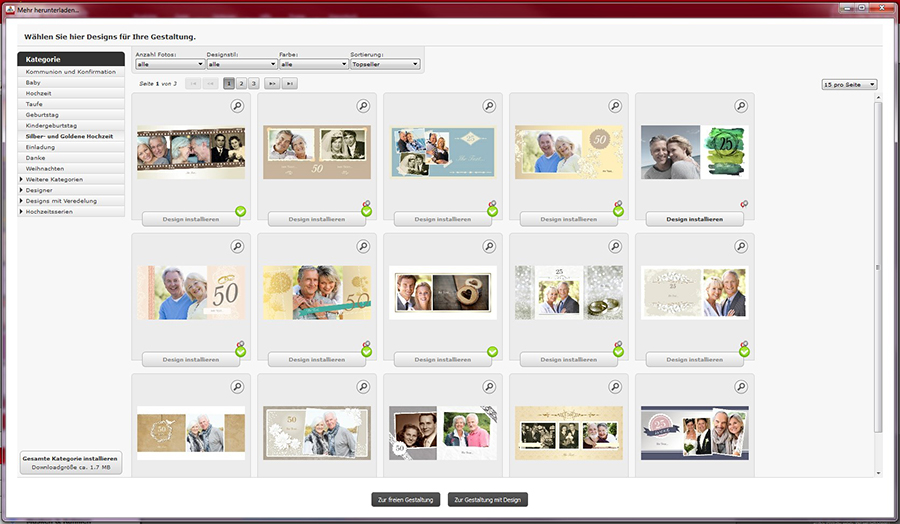The image size is (900, 524).
Task: Go to page 3
Action: 253,84
